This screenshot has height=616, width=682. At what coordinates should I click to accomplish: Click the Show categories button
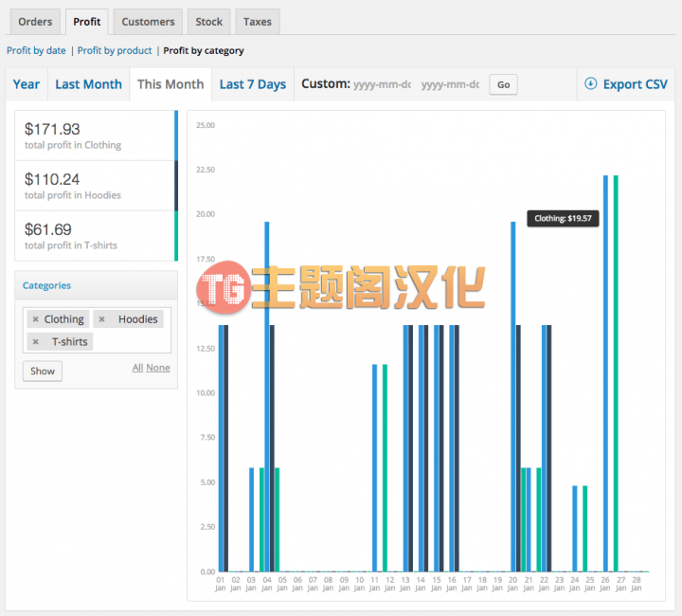(43, 371)
